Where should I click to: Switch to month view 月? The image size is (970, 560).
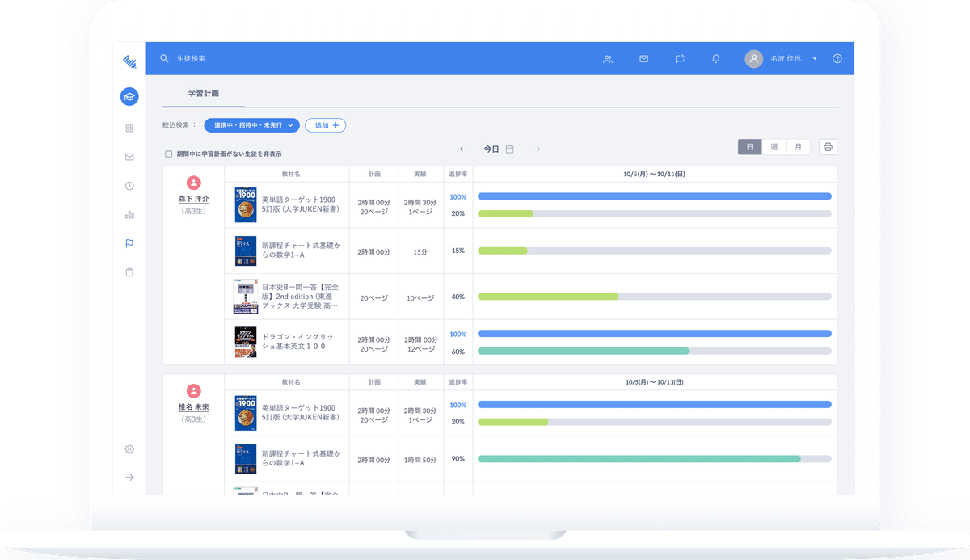[x=799, y=147]
